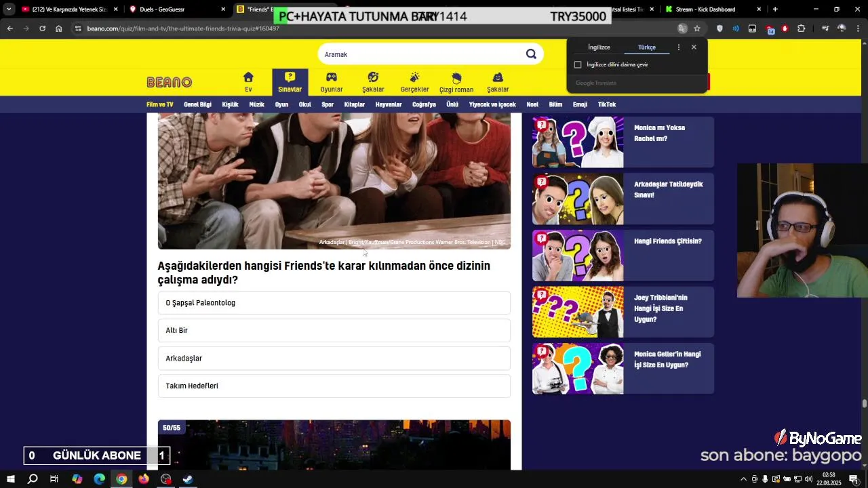Expand hidden system tray icons
The image size is (868, 488).
[743, 479]
